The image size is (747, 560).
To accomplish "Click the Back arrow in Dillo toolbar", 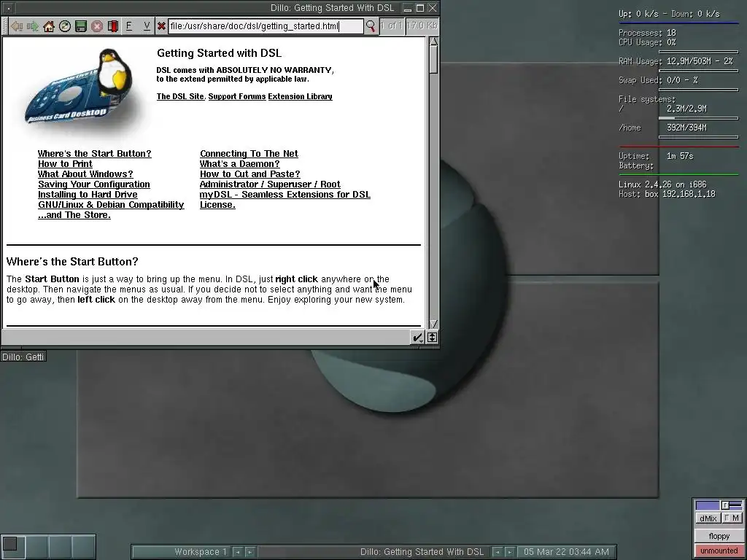I will tap(18, 26).
